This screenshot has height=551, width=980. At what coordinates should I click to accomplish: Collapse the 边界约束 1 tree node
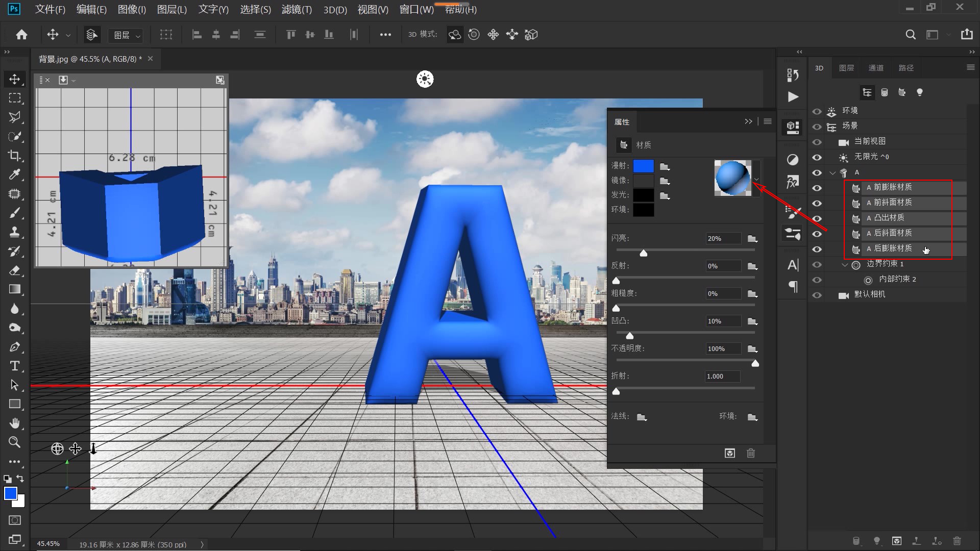pos(845,264)
